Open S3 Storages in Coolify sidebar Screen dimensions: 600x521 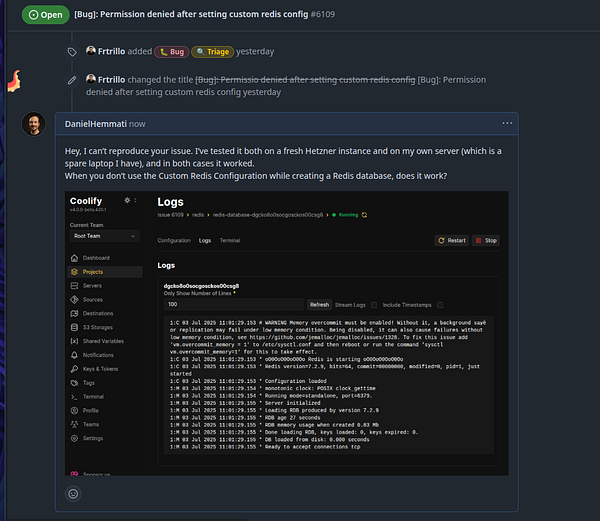[98, 327]
